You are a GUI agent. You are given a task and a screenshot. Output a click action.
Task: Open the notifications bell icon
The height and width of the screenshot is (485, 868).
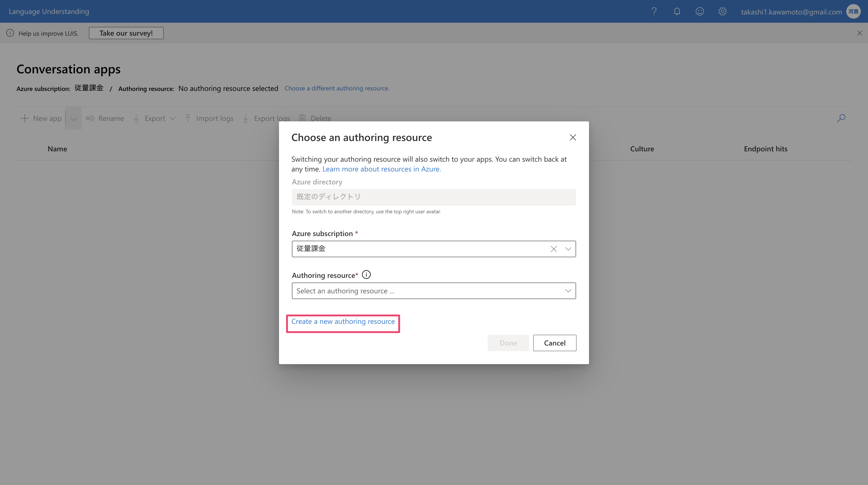pos(677,11)
